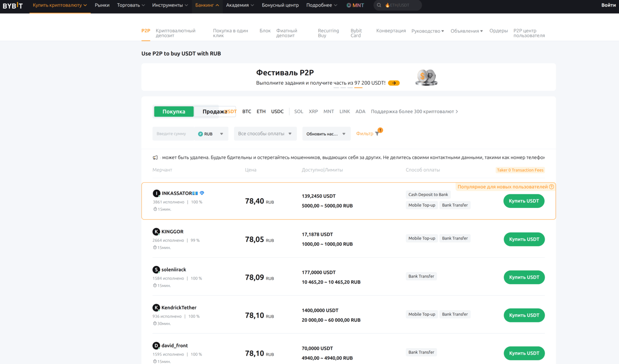
Task: Expand Все способы оплаты dropdown
Action: pyautogui.click(x=265, y=134)
